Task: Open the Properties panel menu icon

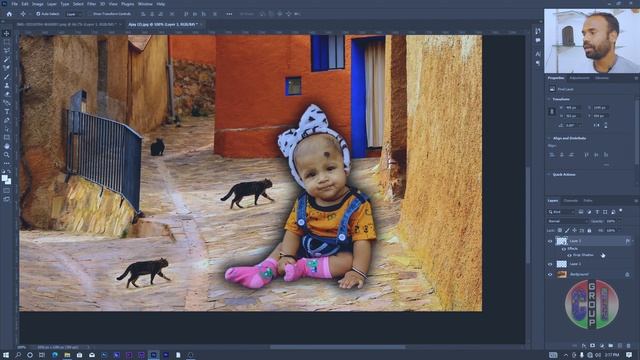Action: pos(636,78)
